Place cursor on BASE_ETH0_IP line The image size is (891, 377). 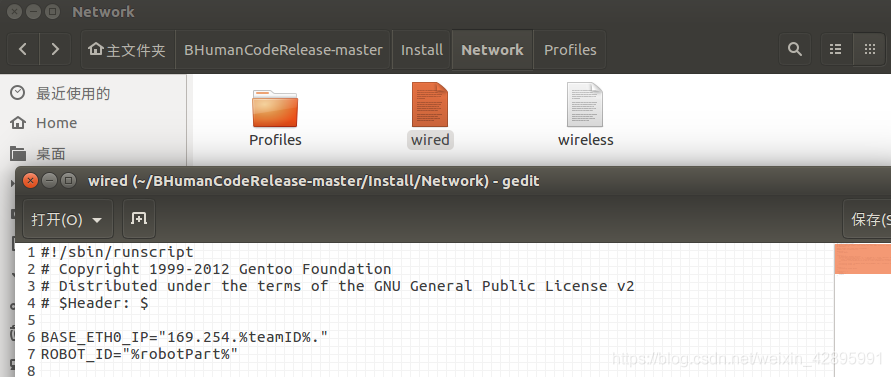[x=185, y=337]
